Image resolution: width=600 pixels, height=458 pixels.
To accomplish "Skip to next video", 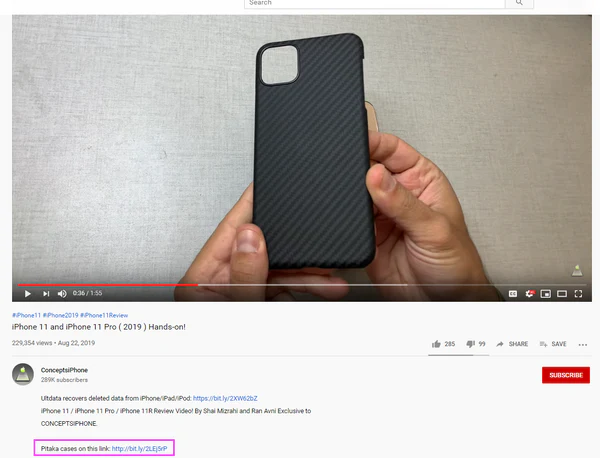I will [x=46, y=293].
